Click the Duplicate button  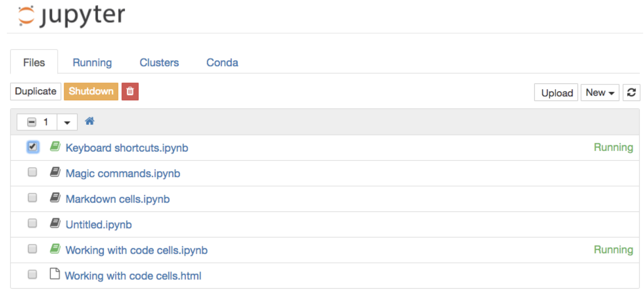pyautogui.click(x=36, y=91)
